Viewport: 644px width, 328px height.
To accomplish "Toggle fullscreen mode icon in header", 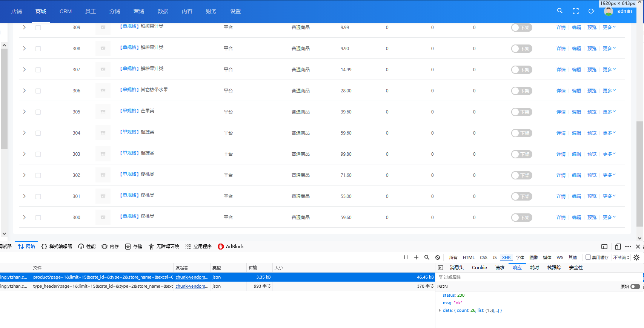I will coord(575,11).
